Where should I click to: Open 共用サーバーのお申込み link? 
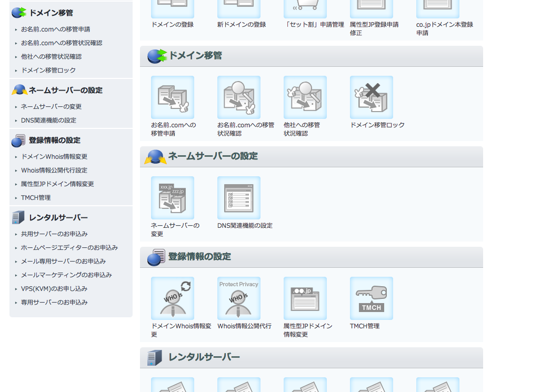(55, 234)
